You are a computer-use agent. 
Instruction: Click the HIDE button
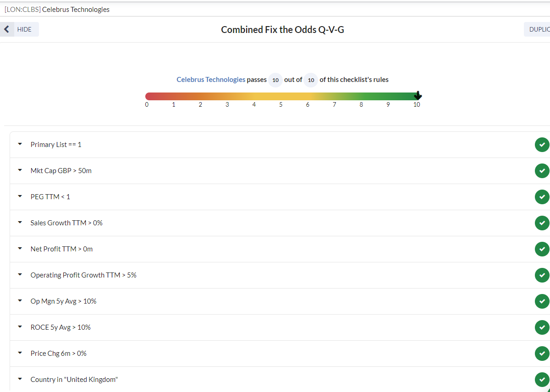(19, 29)
